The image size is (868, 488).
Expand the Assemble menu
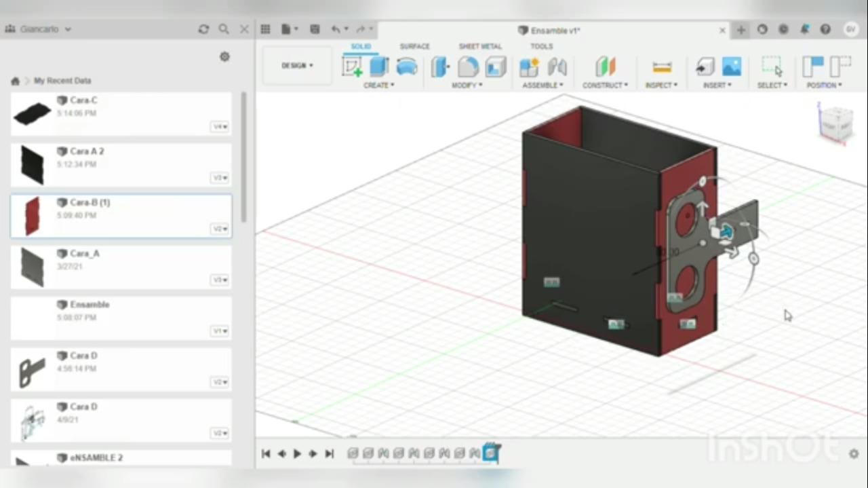coord(542,85)
